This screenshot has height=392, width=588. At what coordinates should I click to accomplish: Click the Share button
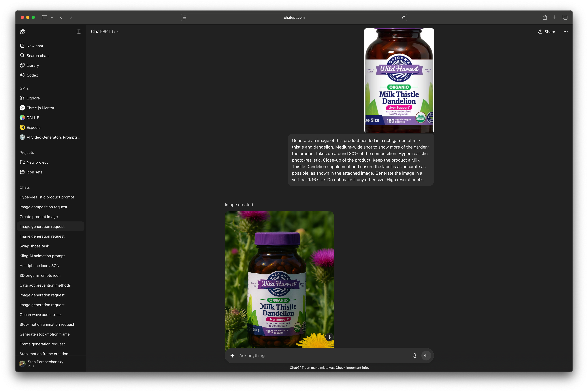547,32
